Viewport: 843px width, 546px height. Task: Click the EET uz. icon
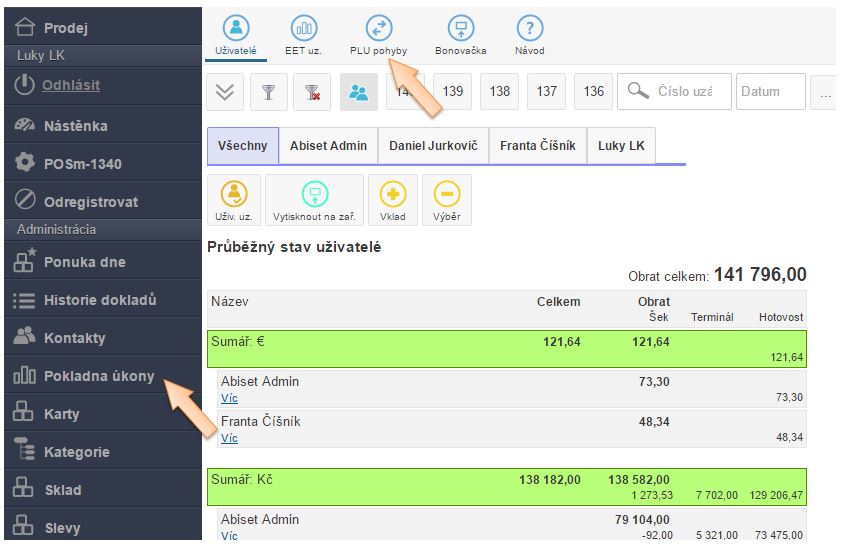304,29
